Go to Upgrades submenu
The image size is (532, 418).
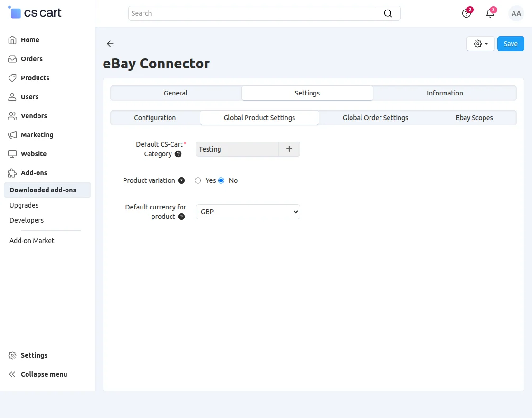click(x=24, y=205)
